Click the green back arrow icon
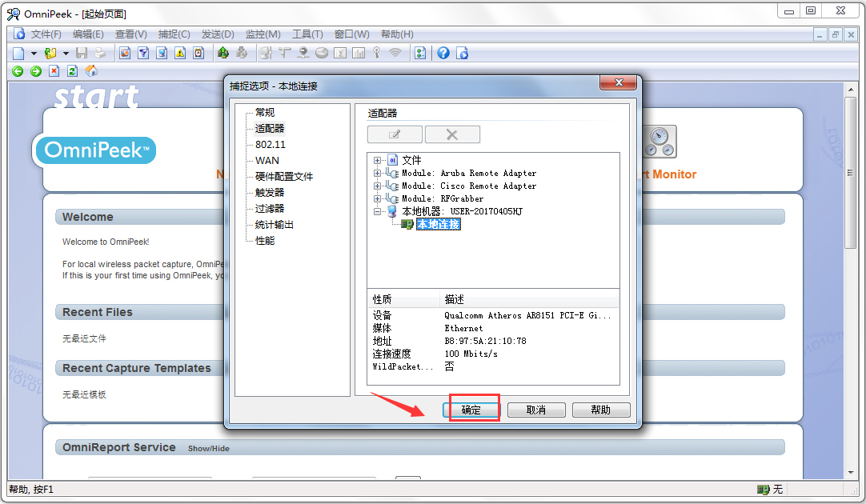The width and height of the screenshot is (866, 504). [x=18, y=70]
